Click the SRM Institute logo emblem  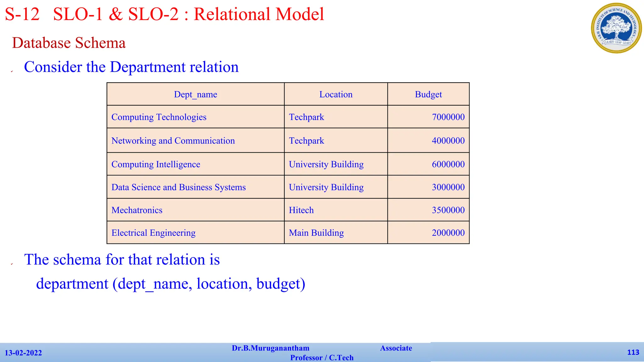[616, 28]
